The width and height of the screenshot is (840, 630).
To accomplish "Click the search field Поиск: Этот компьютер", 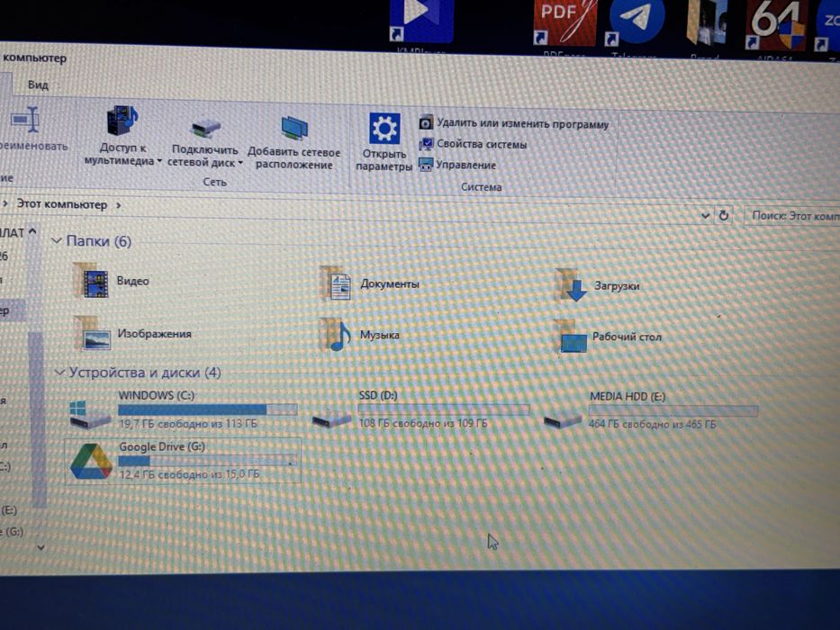I will [791, 215].
